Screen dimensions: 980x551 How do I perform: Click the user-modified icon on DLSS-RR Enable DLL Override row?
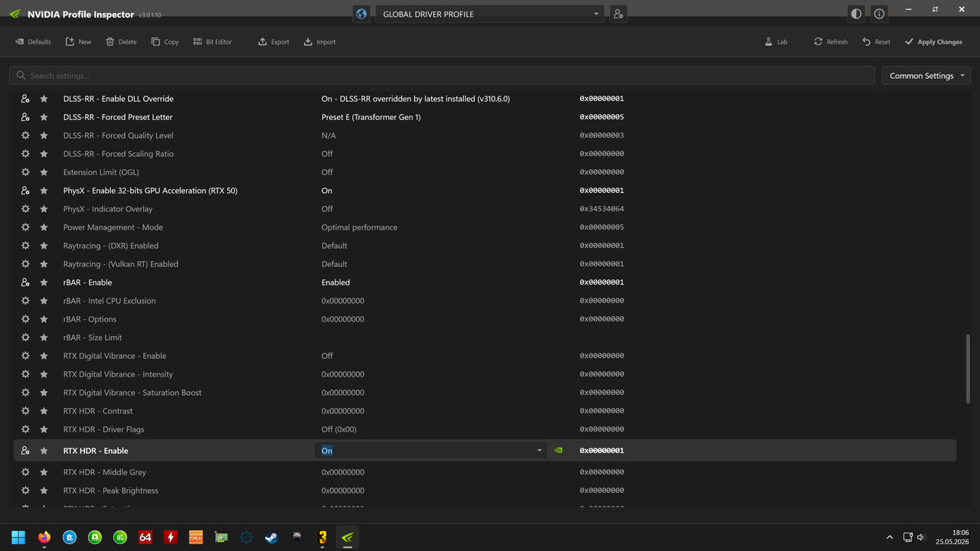click(x=25, y=99)
